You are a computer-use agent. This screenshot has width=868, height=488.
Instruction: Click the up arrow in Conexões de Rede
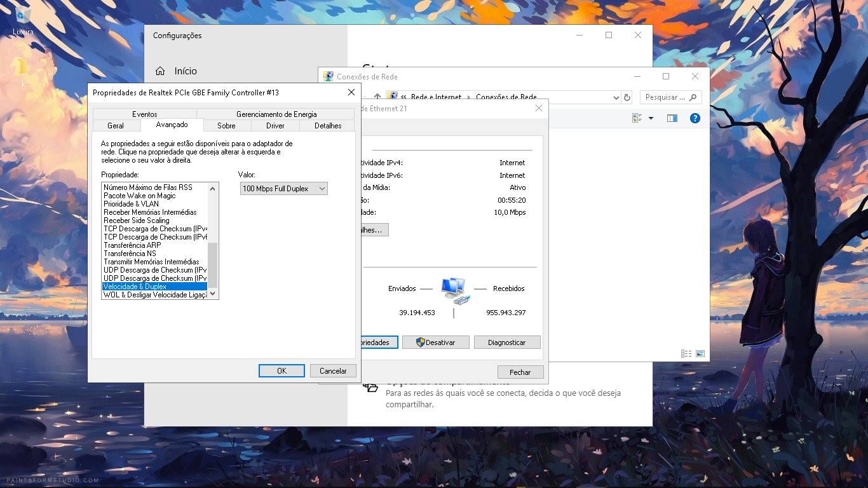tap(377, 97)
